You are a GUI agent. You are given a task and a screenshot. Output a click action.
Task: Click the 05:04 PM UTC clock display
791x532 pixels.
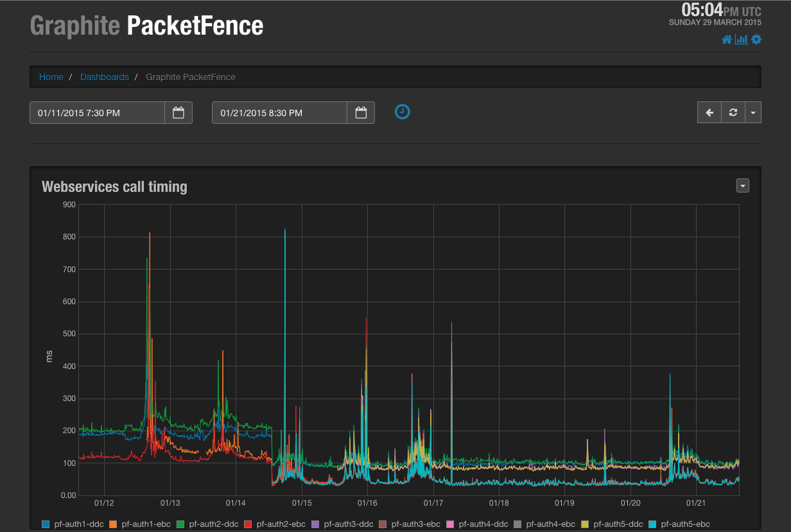[721, 10]
